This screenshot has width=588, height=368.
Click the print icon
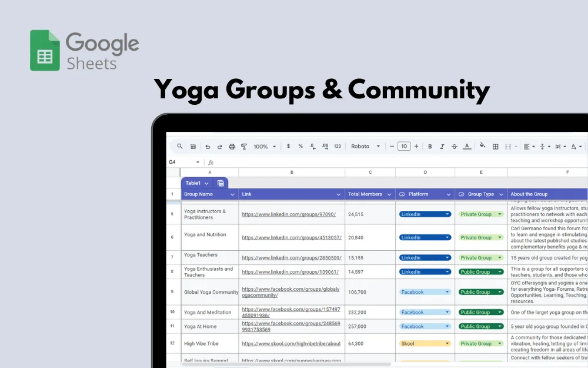[232, 147]
